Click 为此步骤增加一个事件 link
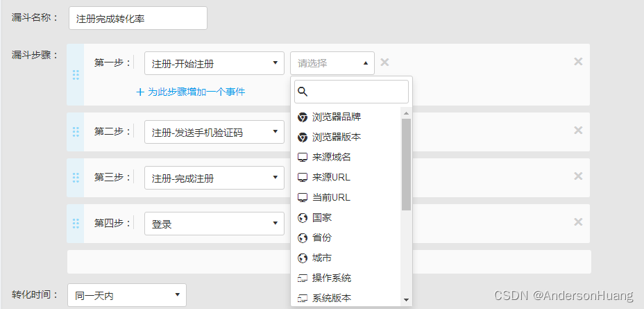This screenshot has height=309, width=644. click(191, 92)
